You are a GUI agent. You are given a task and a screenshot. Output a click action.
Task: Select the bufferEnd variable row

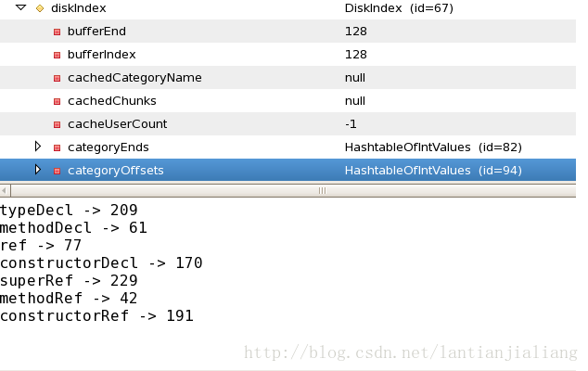(x=288, y=32)
